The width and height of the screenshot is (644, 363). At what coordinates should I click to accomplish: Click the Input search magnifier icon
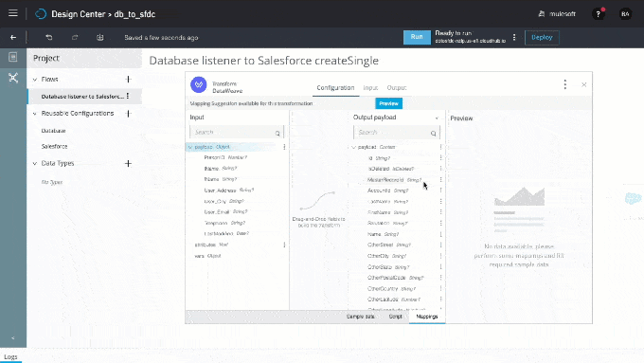coord(277,133)
